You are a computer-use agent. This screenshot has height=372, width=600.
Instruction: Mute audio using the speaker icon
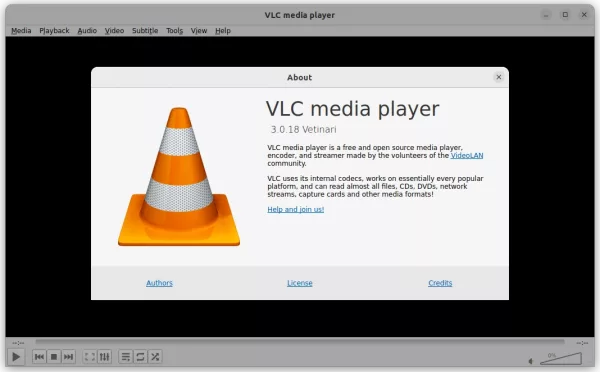tap(531, 361)
